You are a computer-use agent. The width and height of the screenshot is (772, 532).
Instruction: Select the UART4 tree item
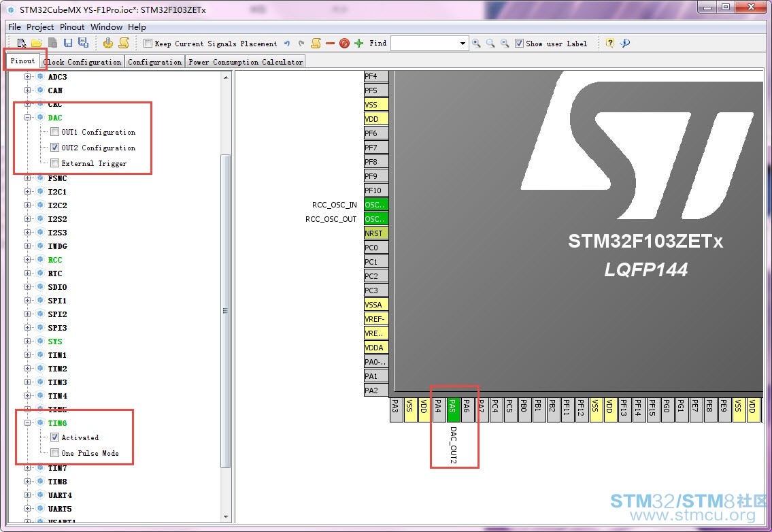(60, 495)
